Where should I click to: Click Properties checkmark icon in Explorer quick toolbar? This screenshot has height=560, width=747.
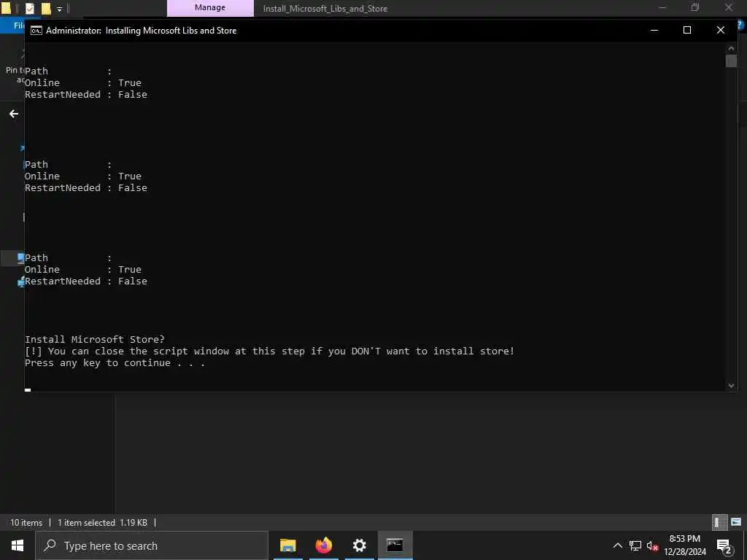29,8
